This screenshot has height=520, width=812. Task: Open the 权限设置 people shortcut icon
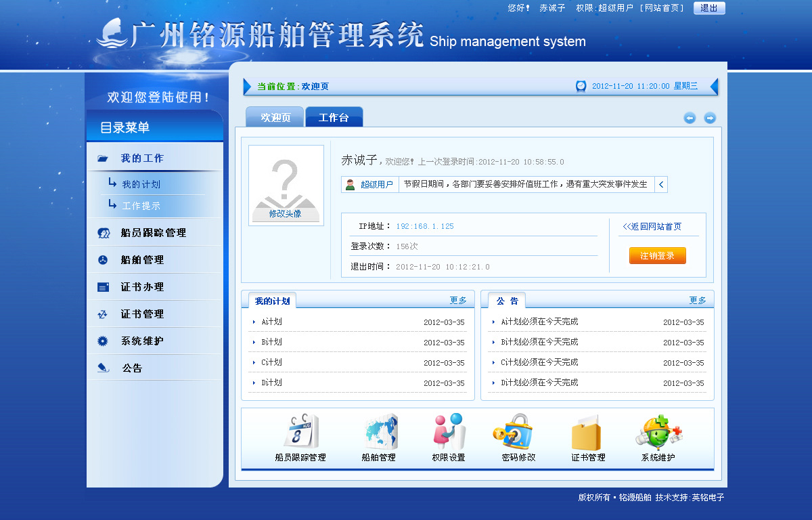pos(448,431)
